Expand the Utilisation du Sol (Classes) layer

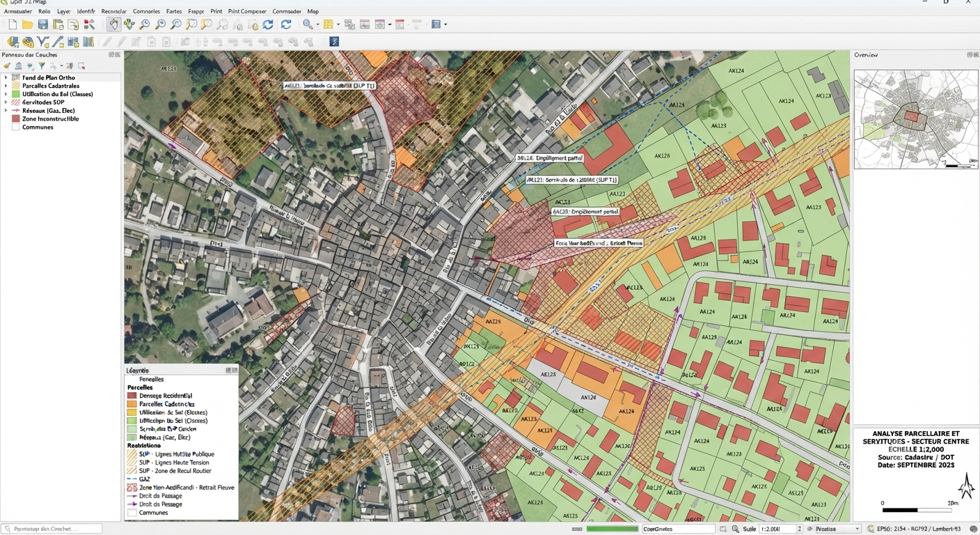coord(6,94)
